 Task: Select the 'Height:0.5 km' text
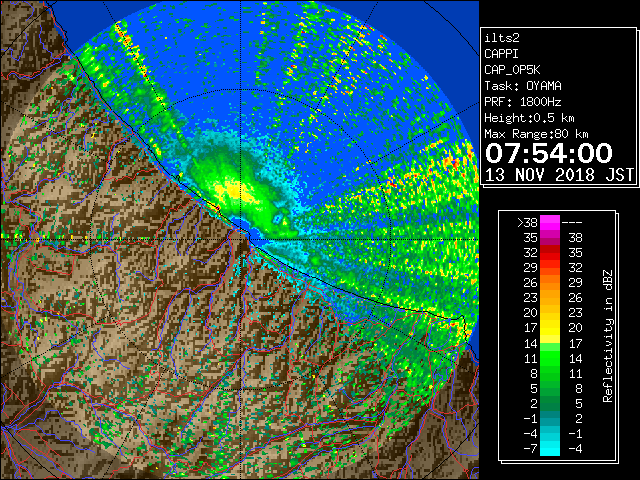529,118
